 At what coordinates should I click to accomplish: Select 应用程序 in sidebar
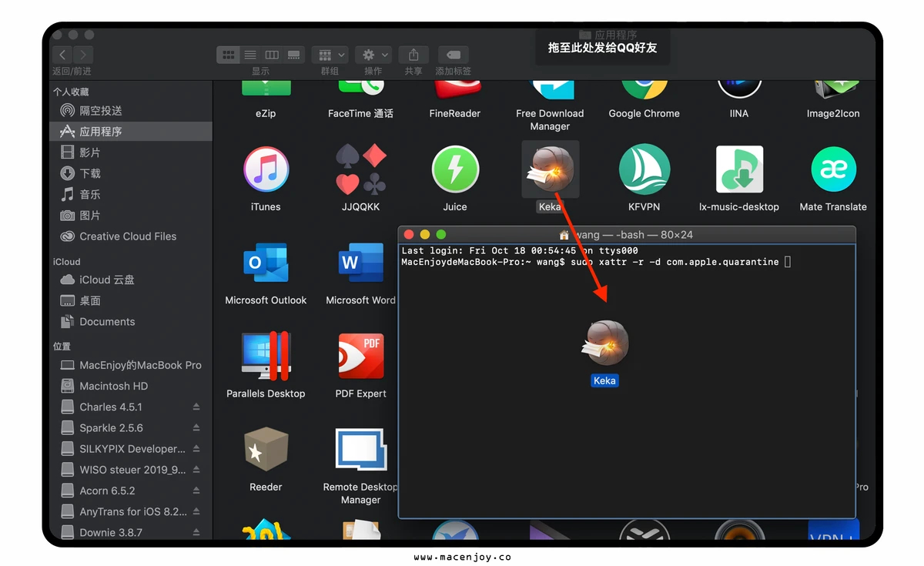pos(132,132)
